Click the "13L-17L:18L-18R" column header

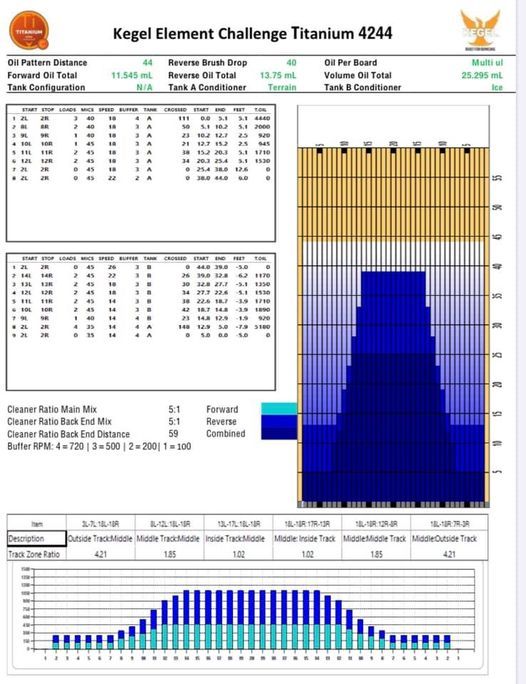tap(238, 523)
